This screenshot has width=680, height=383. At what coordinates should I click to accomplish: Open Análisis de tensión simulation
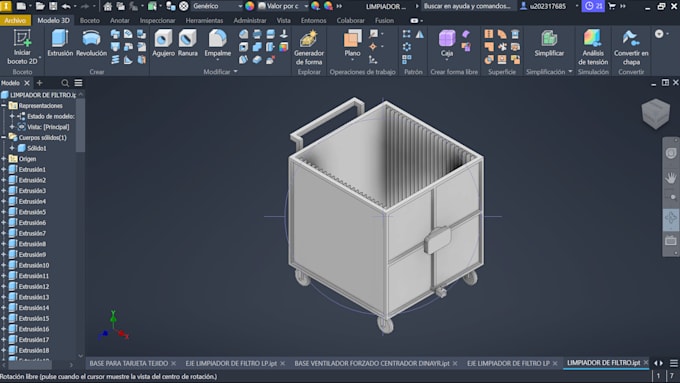(x=593, y=48)
